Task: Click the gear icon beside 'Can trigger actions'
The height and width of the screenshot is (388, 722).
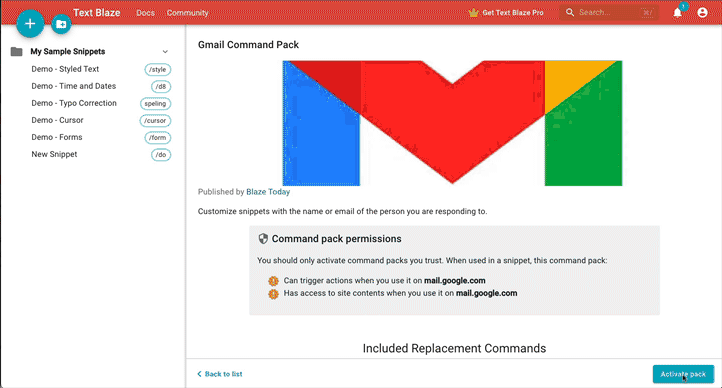Action: pos(274,281)
